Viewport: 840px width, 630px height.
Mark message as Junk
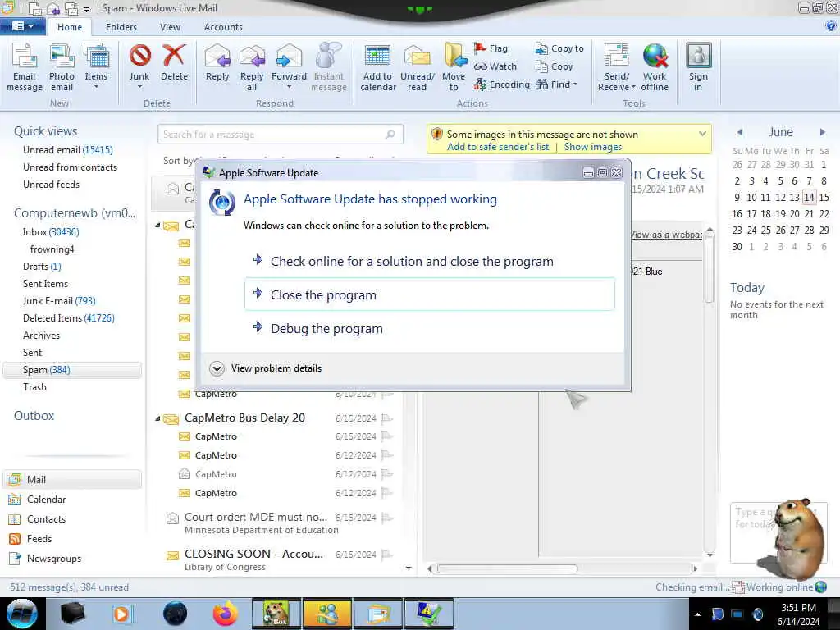pos(139,67)
